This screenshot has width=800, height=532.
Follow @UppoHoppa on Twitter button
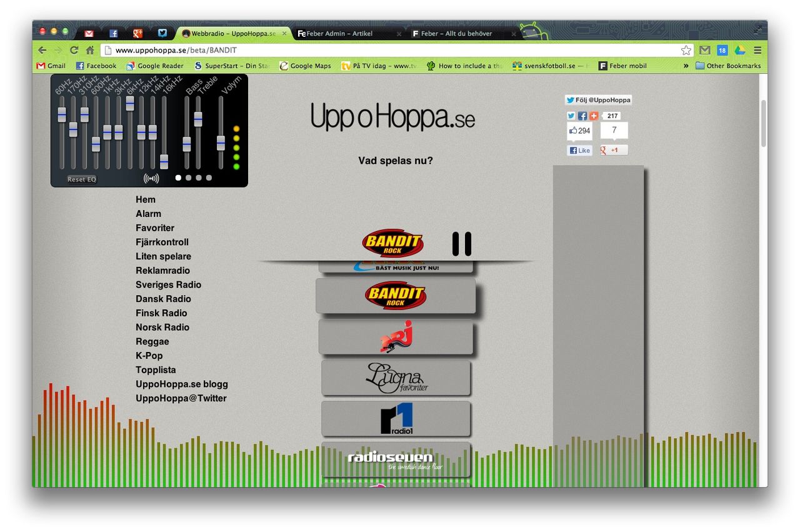pos(598,100)
